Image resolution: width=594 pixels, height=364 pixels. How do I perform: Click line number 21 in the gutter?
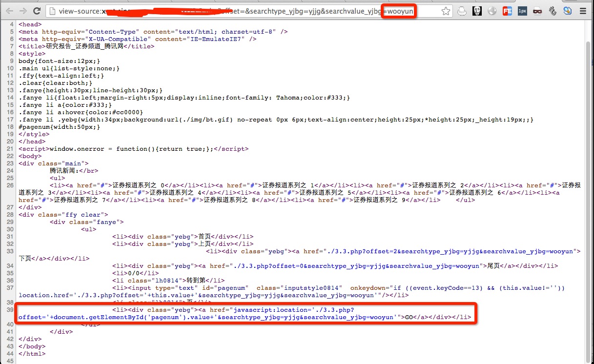11,149
